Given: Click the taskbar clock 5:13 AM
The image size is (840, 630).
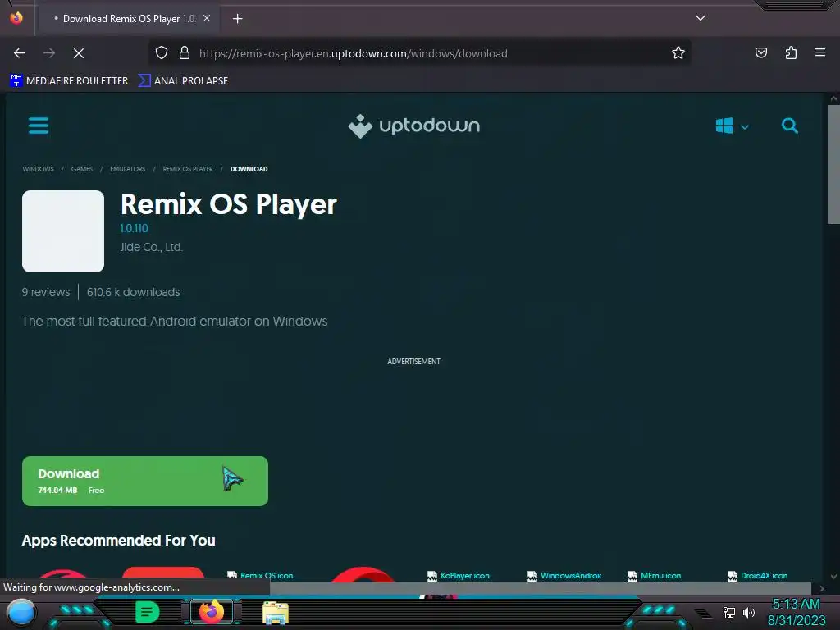Looking at the screenshot, I should point(796,604).
